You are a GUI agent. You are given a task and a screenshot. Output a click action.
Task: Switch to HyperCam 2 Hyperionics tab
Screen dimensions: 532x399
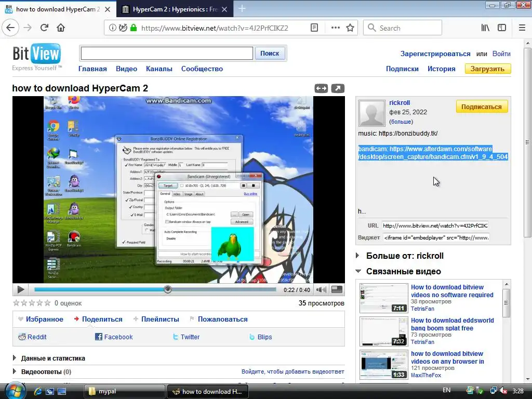coord(175,9)
